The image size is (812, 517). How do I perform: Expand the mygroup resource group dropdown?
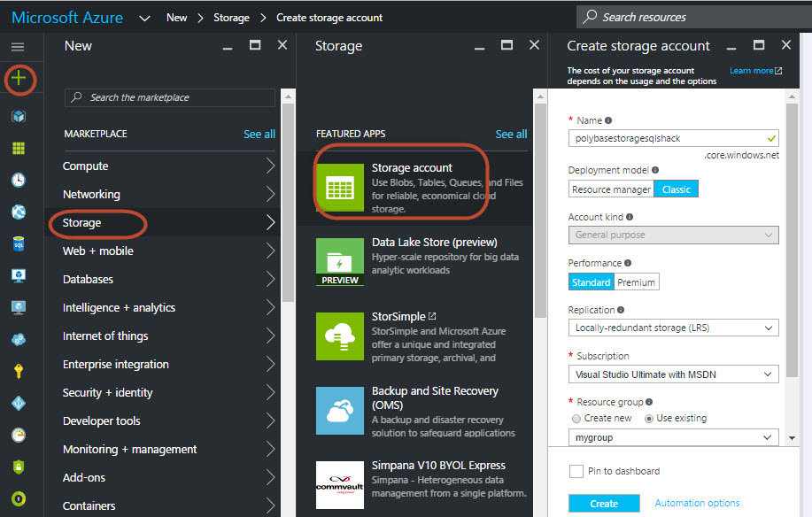pyautogui.click(x=673, y=437)
